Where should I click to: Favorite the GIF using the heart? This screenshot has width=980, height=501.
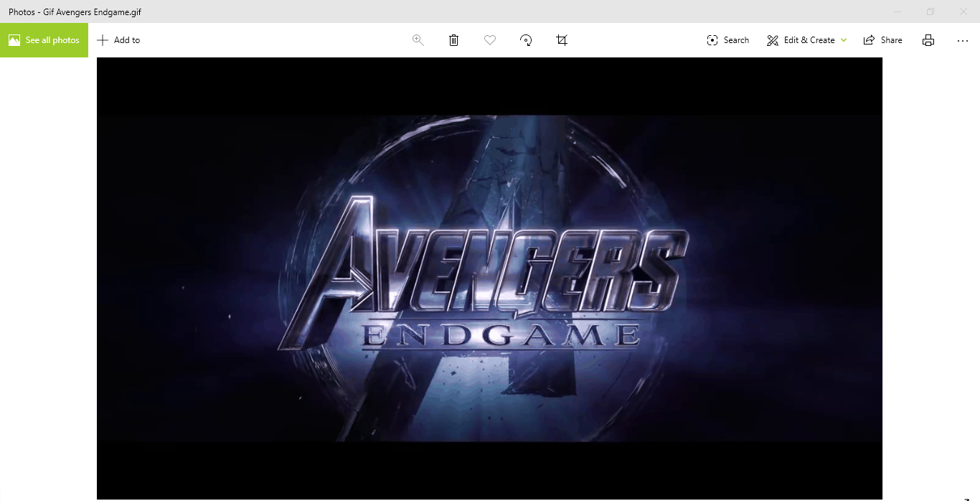[x=490, y=40]
